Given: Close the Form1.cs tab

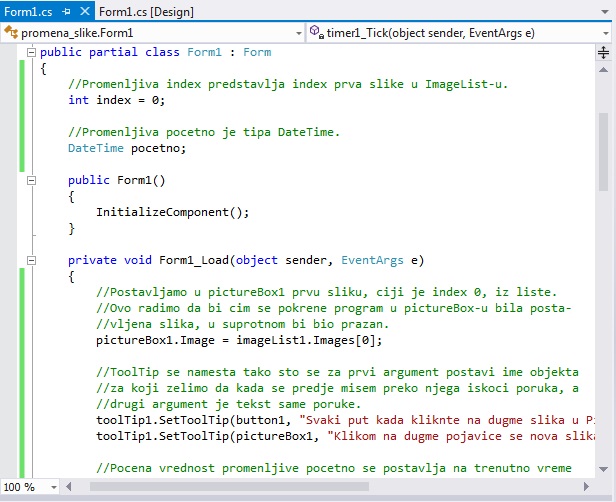Looking at the screenshot, I should [x=84, y=11].
